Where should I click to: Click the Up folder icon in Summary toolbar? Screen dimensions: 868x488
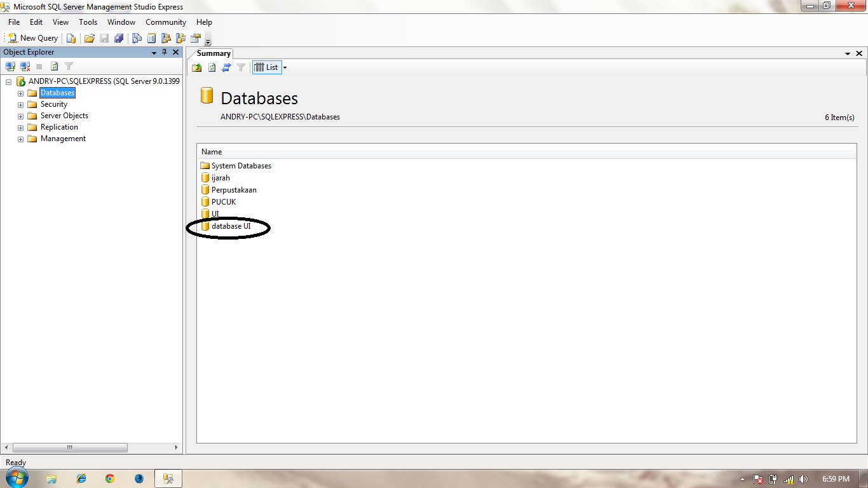click(197, 67)
